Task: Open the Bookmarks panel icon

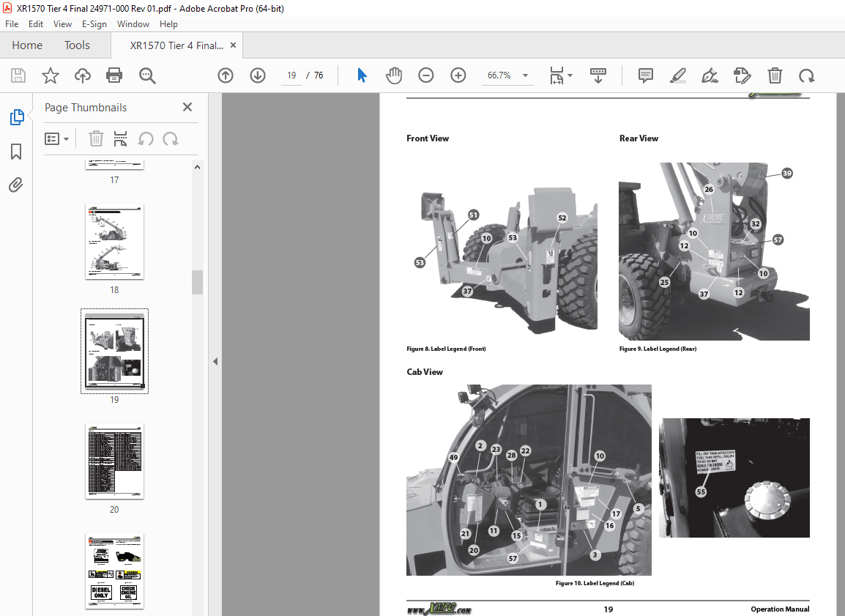Action: tap(16, 151)
